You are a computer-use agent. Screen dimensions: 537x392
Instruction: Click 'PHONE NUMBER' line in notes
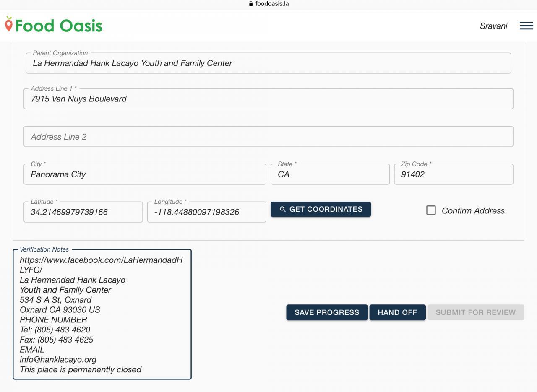53,320
